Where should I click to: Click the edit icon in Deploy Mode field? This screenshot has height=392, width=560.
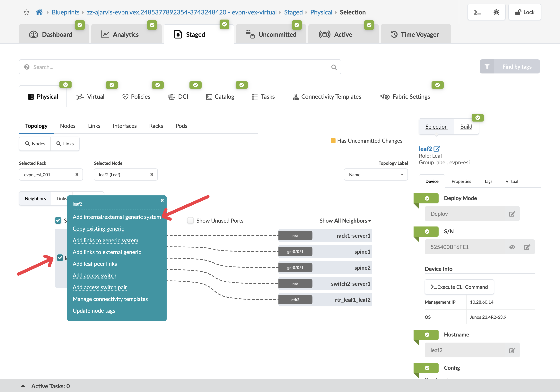(512, 214)
